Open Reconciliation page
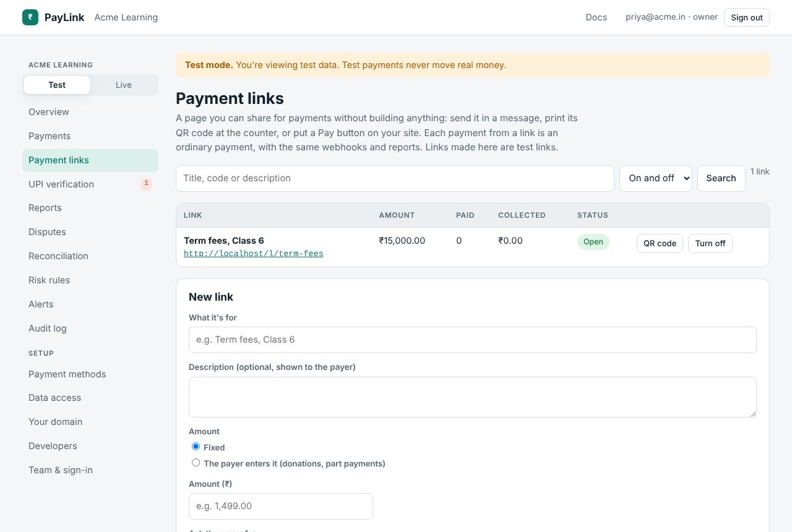Screen dimensions: 792x532 90,256
